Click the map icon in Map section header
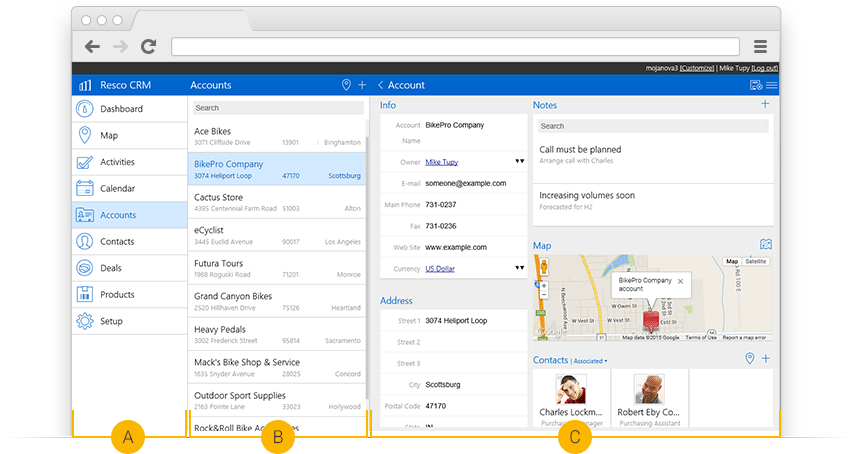This screenshot has width=854, height=454. coord(766,244)
